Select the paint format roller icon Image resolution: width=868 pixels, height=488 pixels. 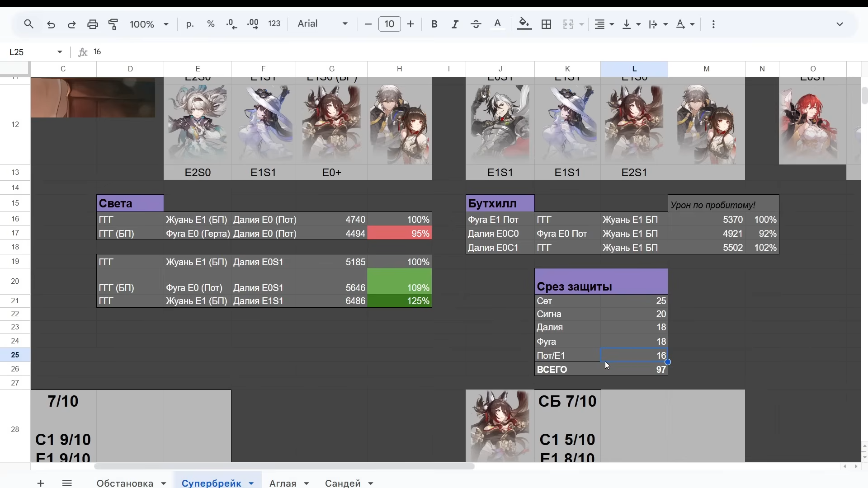(x=113, y=24)
